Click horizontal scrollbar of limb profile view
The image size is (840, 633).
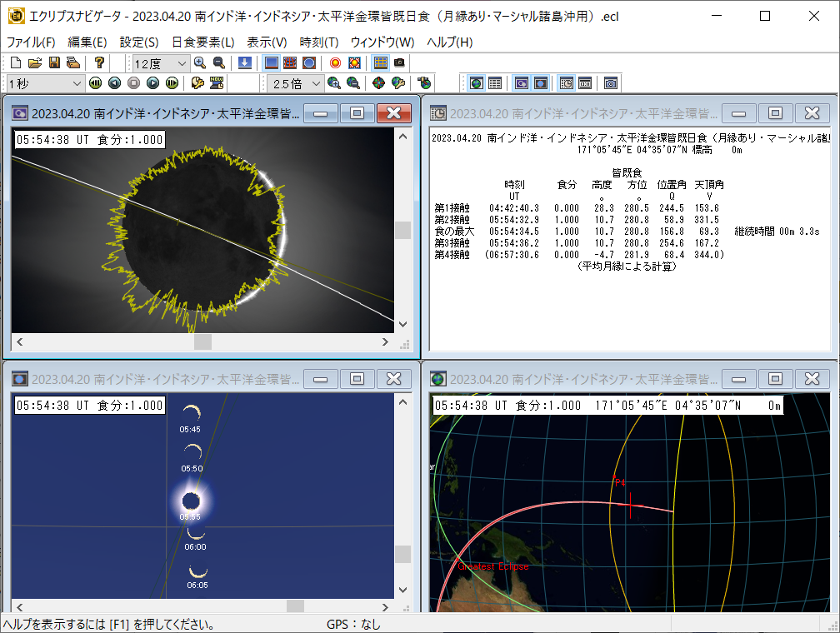[202, 342]
